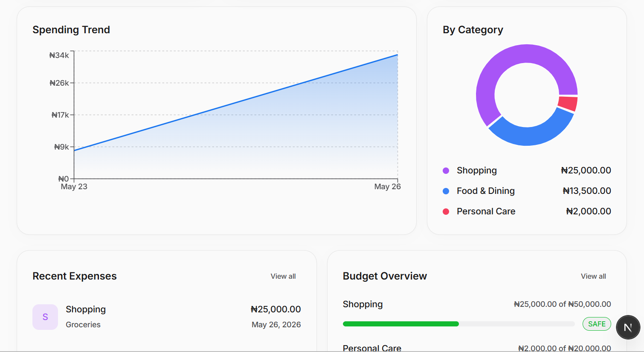Click the ₦17k axis label

pyautogui.click(x=60, y=115)
